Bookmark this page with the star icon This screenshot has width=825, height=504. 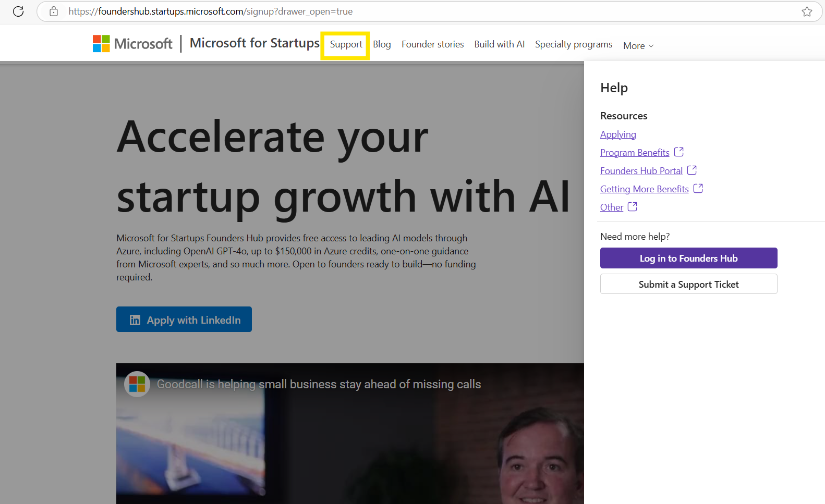807,11
